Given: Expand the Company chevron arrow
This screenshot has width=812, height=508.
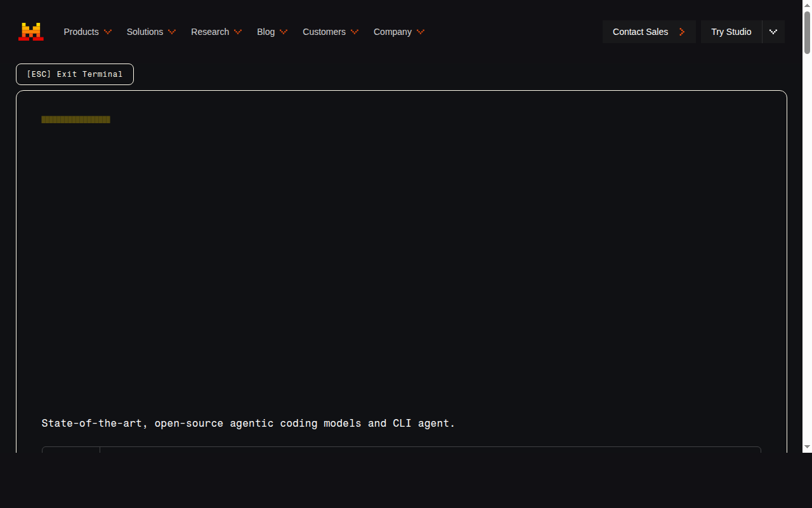Looking at the screenshot, I should coord(421,32).
